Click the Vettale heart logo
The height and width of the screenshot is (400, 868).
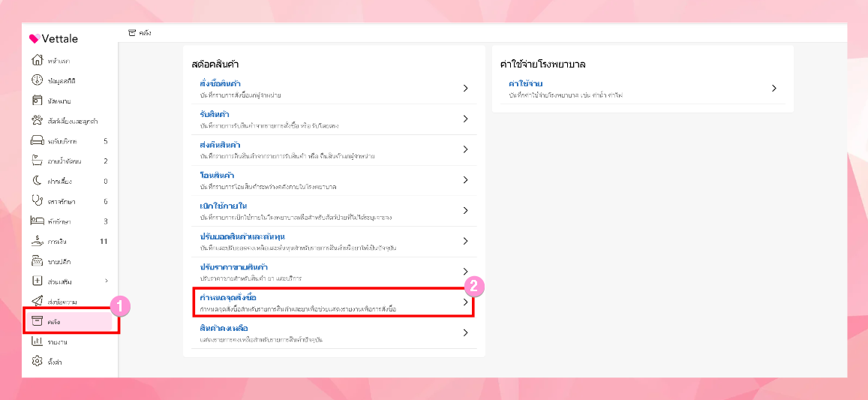tap(35, 39)
